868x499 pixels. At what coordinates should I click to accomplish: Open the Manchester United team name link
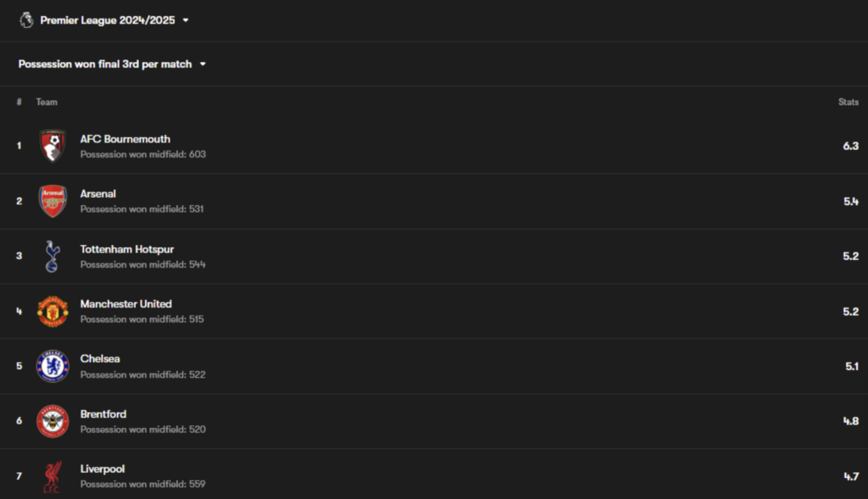click(x=125, y=304)
